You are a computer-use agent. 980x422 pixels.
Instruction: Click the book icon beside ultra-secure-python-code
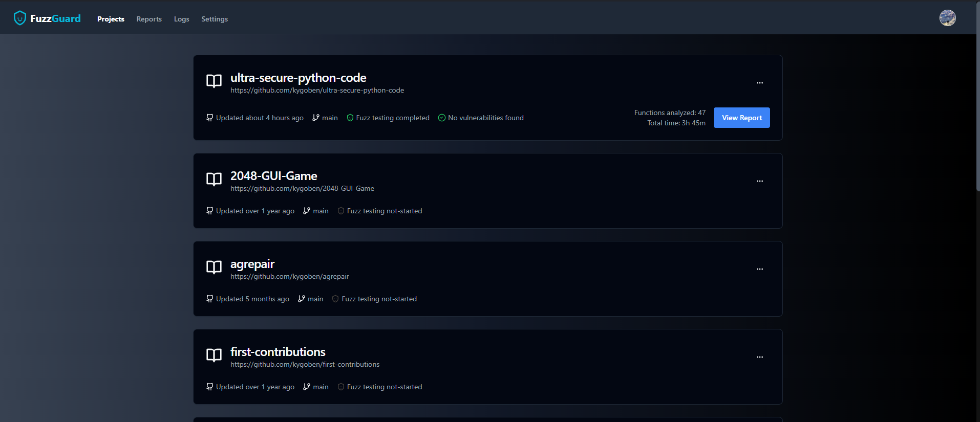[214, 81]
